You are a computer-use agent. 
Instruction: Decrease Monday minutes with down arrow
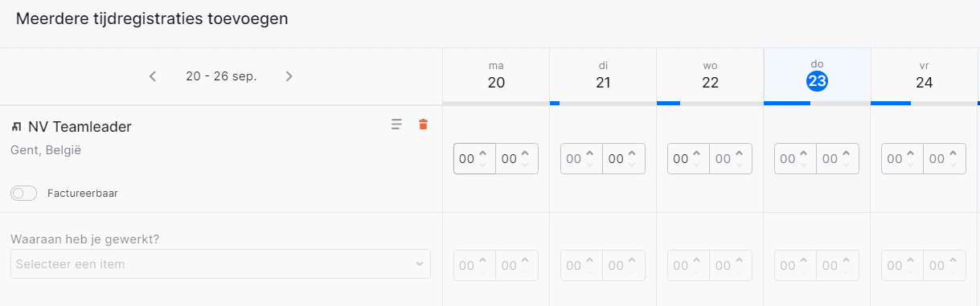tap(525, 165)
